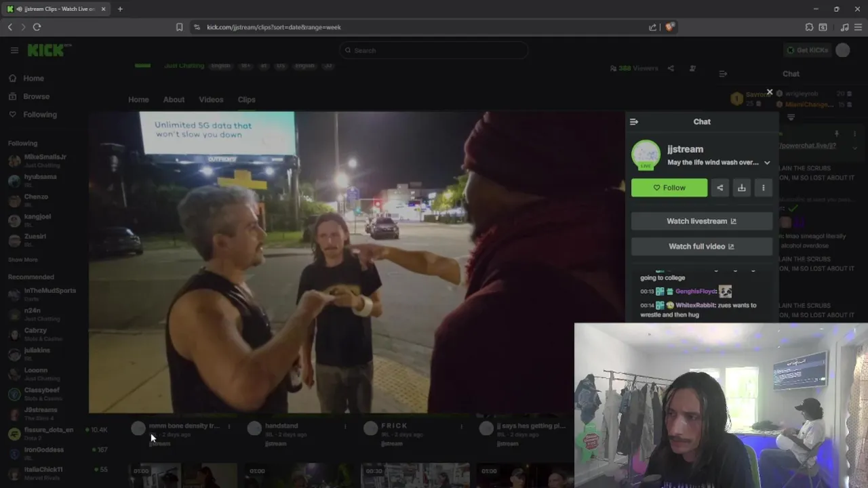Switch to the channel Videos tab
868x488 pixels.
point(211,100)
